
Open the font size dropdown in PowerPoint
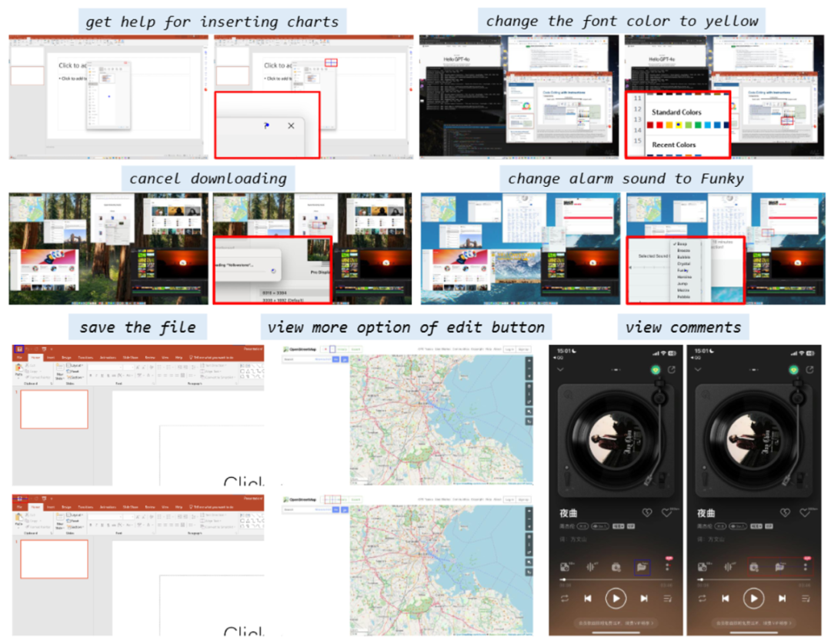[x=128, y=367]
